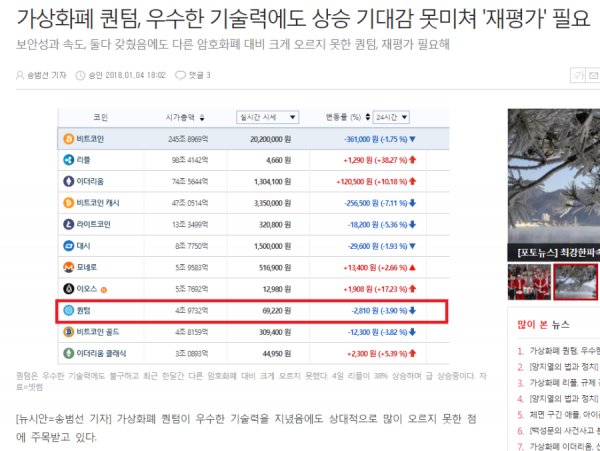Click the reporter person icon

coord(20,75)
